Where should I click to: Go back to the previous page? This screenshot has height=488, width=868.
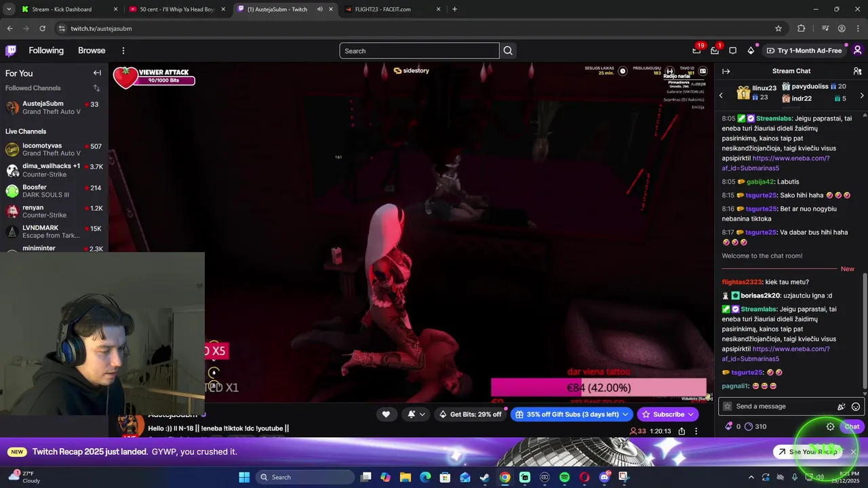click(x=9, y=28)
